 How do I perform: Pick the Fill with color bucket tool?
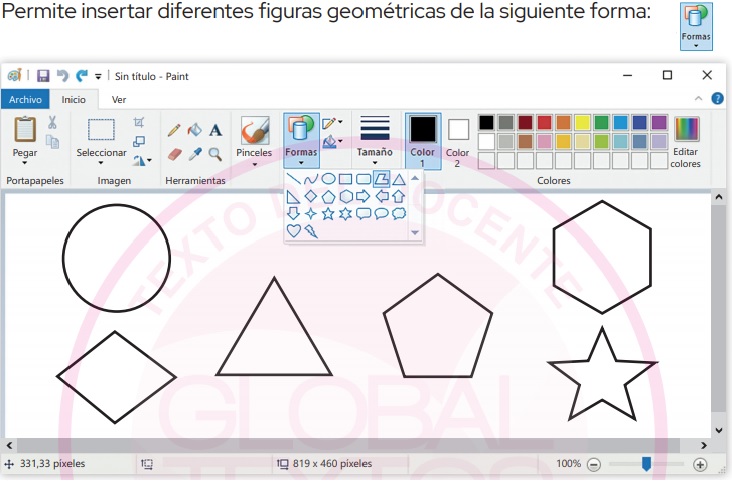195,130
